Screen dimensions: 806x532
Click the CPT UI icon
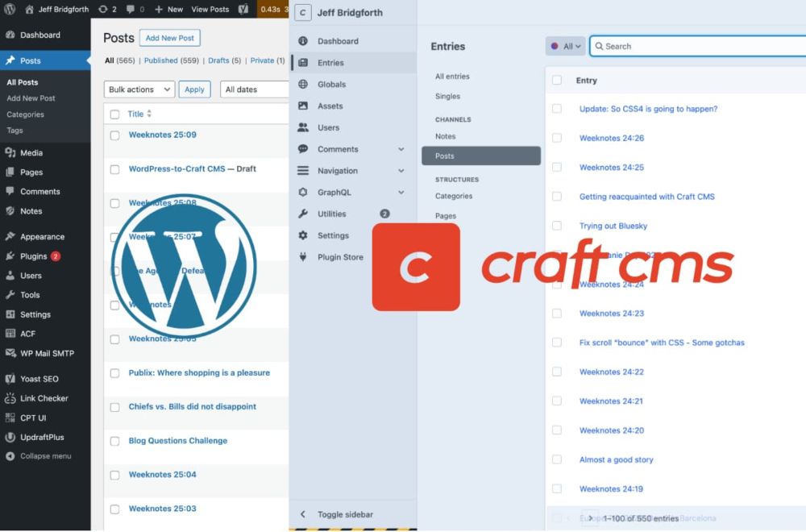[x=10, y=418]
